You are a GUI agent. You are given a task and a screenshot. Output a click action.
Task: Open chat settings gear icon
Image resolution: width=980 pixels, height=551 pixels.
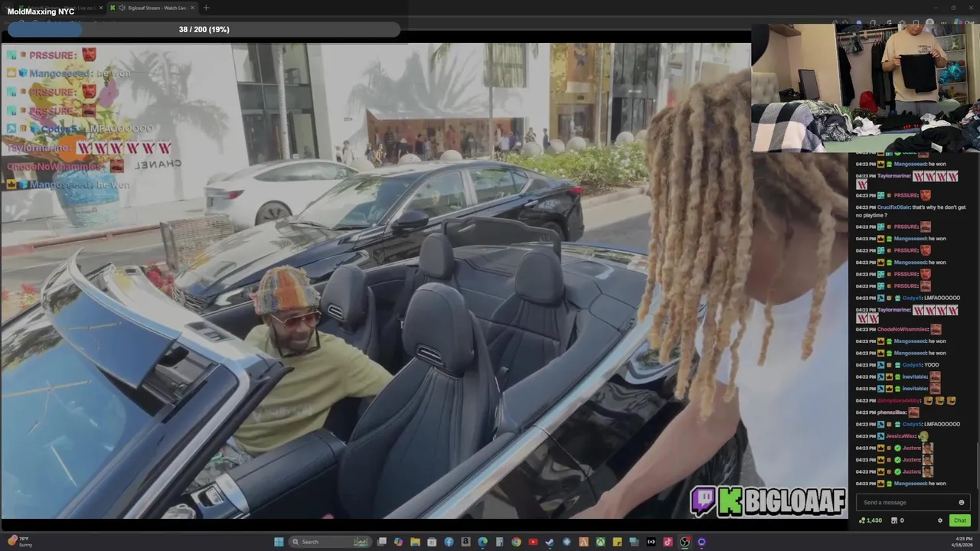pyautogui.click(x=940, y=520)
